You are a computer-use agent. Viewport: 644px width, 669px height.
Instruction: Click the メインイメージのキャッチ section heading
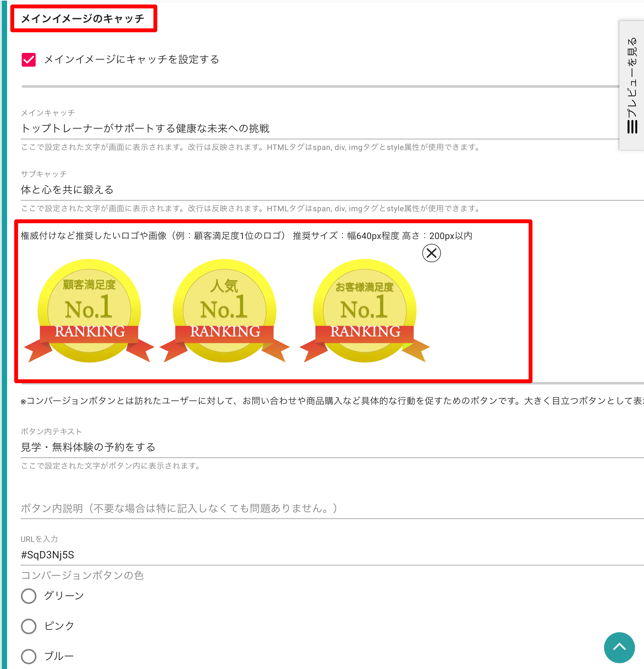(83, 18)
